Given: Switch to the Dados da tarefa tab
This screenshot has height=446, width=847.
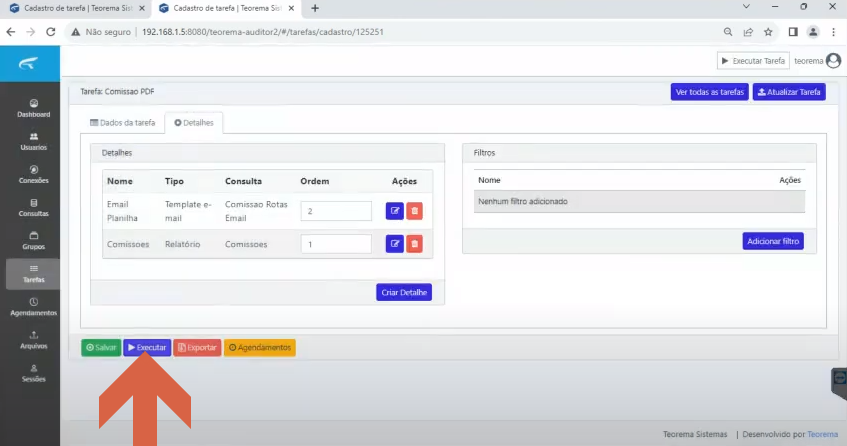Looking at the screenshot, I should coord(123,123).
